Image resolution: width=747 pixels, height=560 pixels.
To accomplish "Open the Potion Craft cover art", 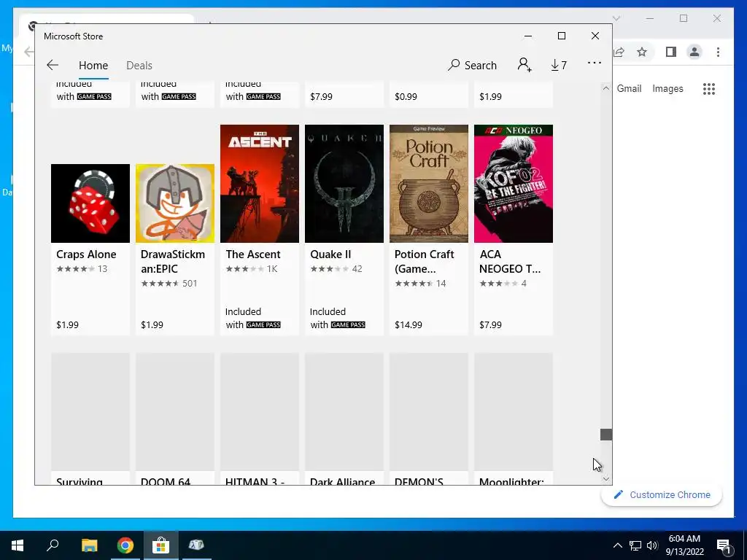I will tap(429, 184).
